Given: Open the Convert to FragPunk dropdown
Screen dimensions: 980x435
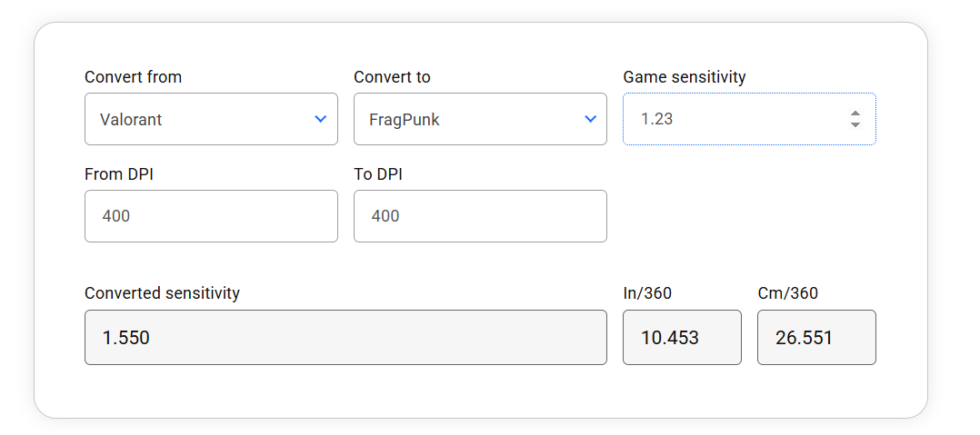Looking at the screenshot, I should pos(469,119).
